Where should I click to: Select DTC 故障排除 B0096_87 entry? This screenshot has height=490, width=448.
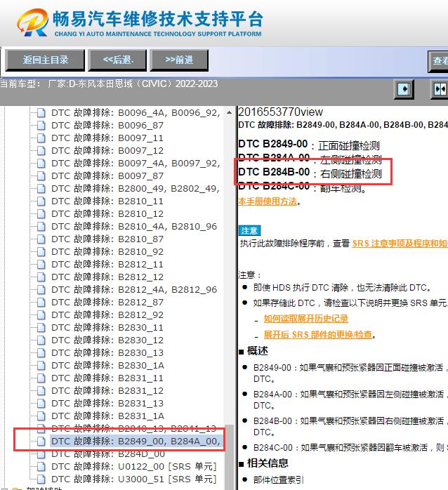(x=107, y=126)
